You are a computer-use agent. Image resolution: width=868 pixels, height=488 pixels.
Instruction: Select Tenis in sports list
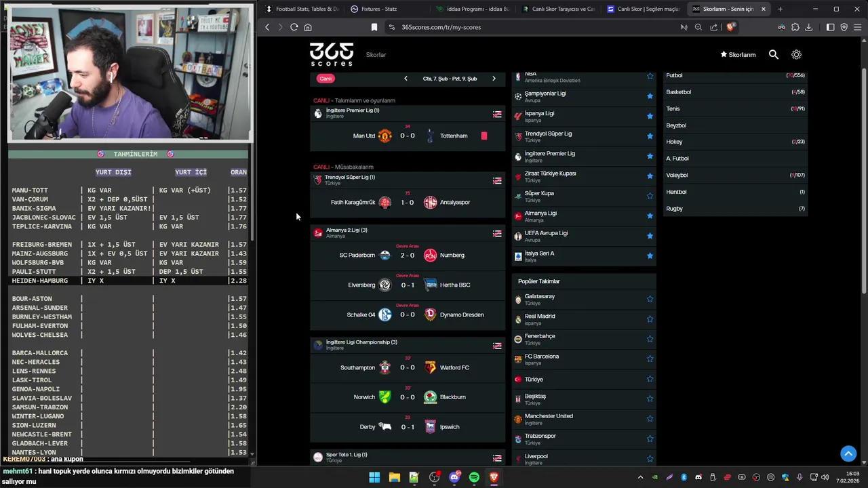(735, 108)
